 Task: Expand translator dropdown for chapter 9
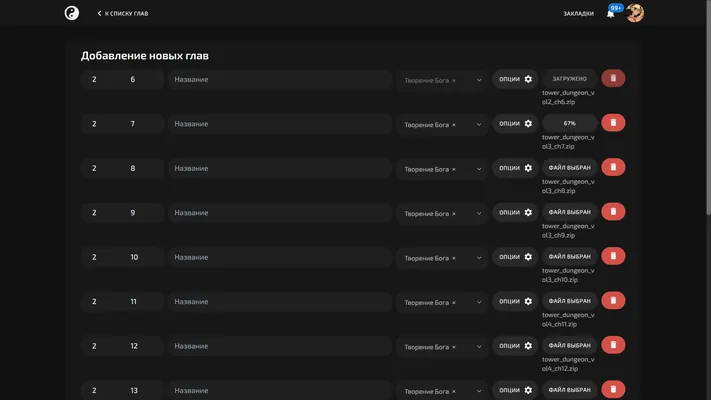(x=479, y=214)
